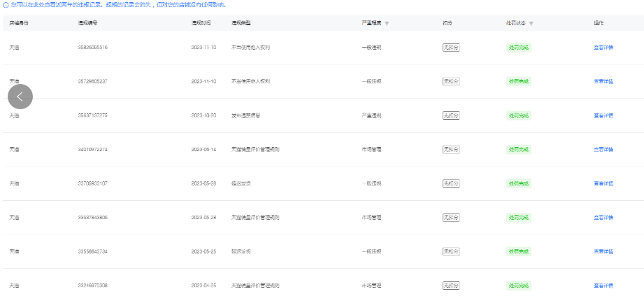Click the round back arrow button
Screen dimensions: 644x308
(x=20, y=97)
